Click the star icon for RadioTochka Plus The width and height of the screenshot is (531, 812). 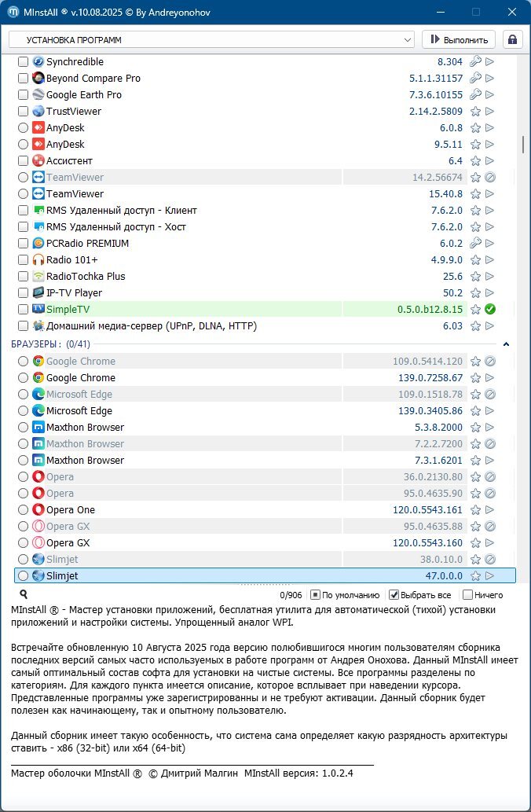[x=475, y=277]
